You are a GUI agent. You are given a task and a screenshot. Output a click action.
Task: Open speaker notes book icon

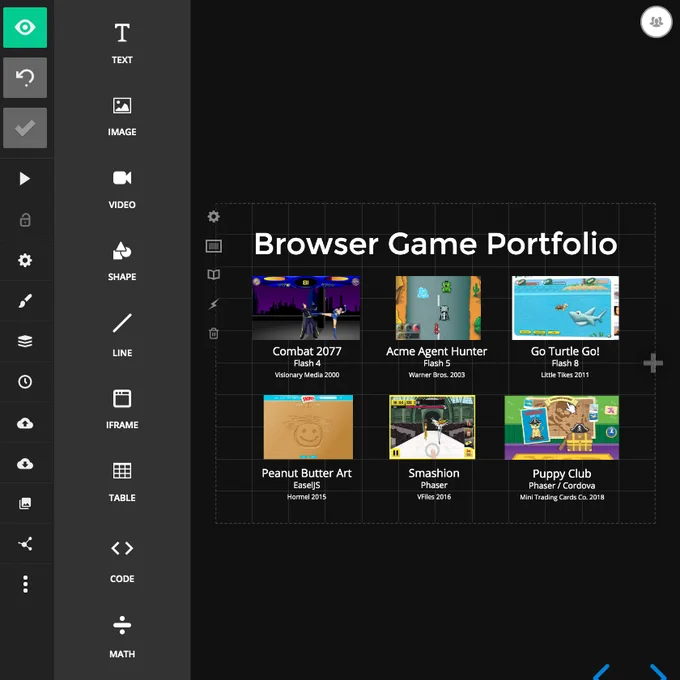point(213,275)
